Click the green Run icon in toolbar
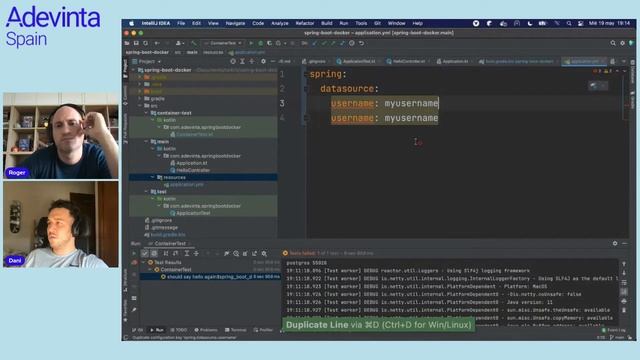 (251, 43)
